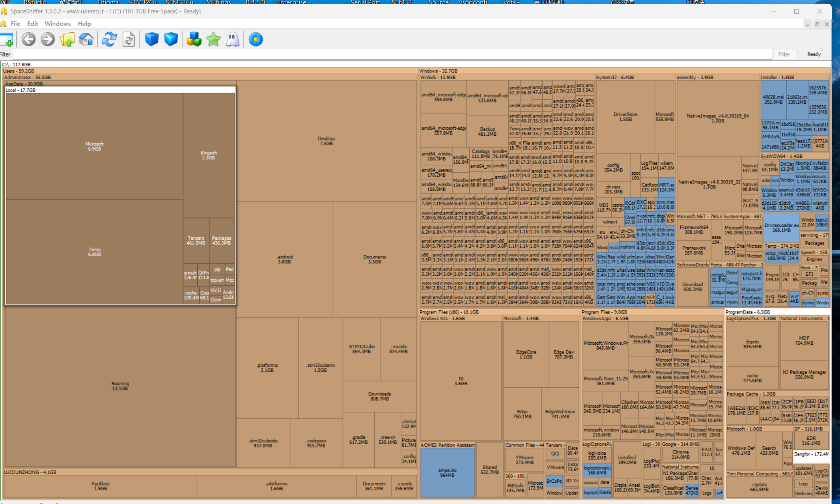Expand the Desktop 7.5GB folder block
The height and width of the screenshot is (504, 840).
click(326, 141)
